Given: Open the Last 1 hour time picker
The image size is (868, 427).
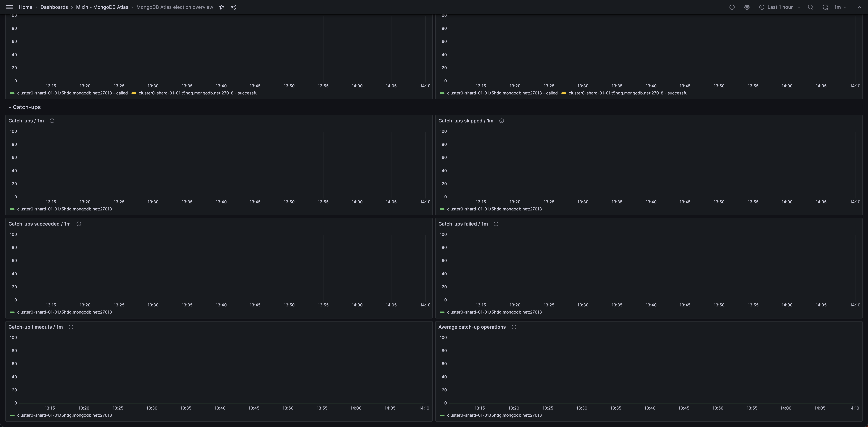Looking at the screenshot, I should pyautogui.click(x=780, y=7).
